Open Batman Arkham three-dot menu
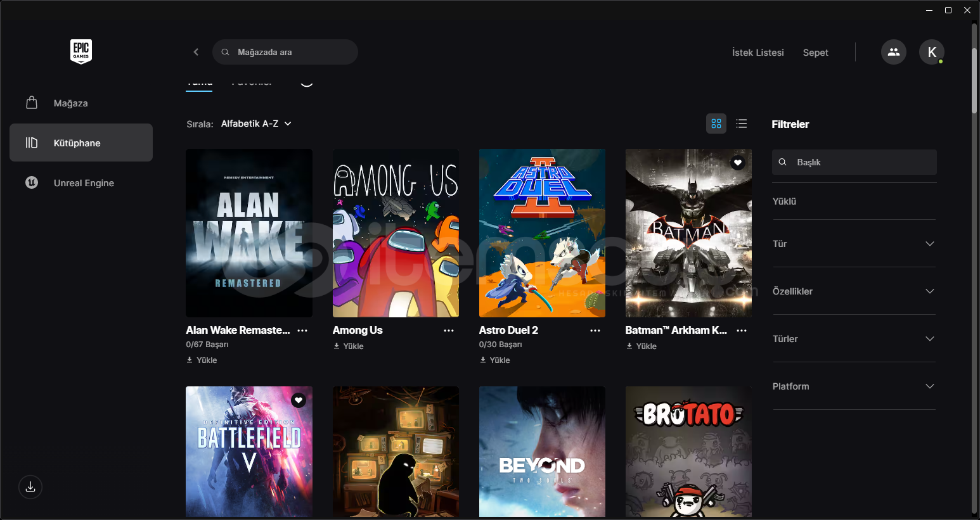Viewport: 980px width, 520px height. (x=742, y=331)
